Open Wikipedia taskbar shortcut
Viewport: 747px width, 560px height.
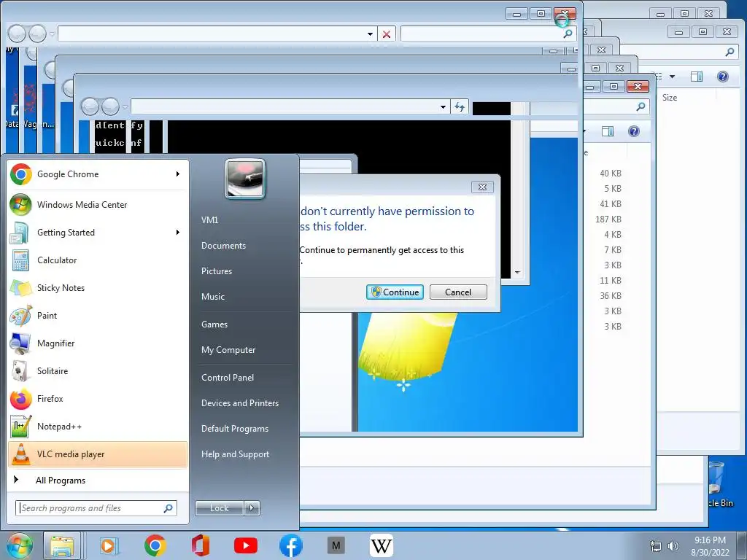[381, 545]
